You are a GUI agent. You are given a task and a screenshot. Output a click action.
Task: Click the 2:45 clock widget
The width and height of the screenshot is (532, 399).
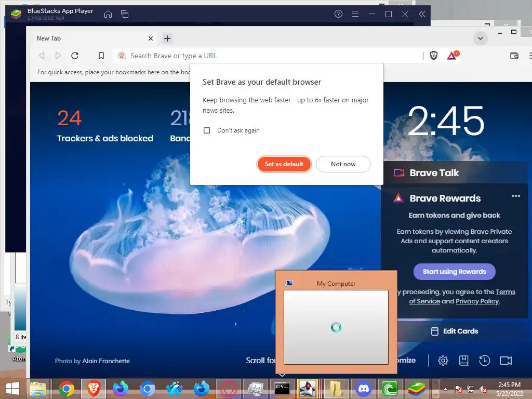pos(446,121)
